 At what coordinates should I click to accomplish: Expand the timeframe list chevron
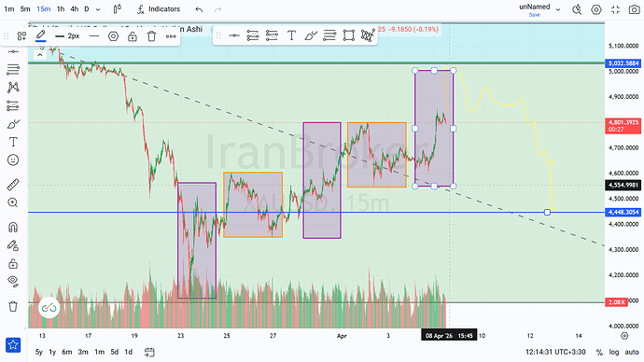[x=98, y=9]
